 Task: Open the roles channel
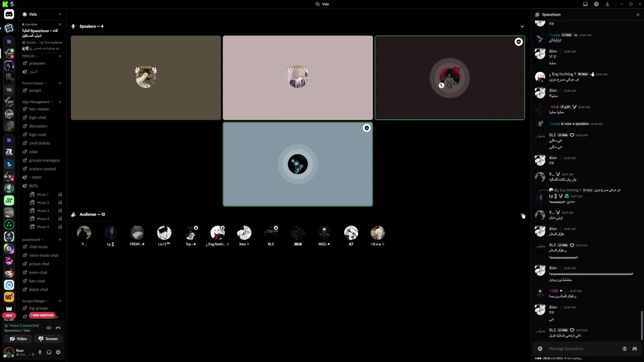42,152
